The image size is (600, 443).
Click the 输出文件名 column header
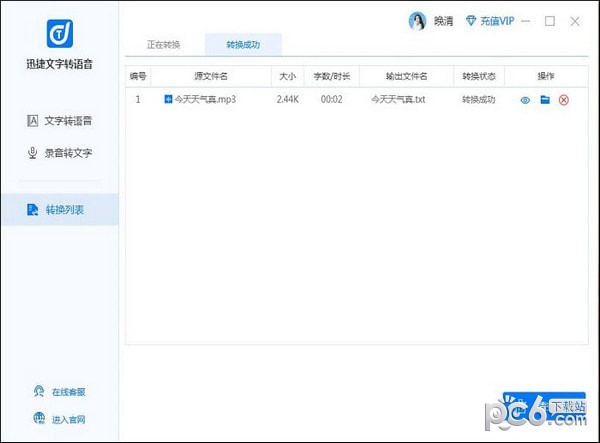[x=406, y=76]
